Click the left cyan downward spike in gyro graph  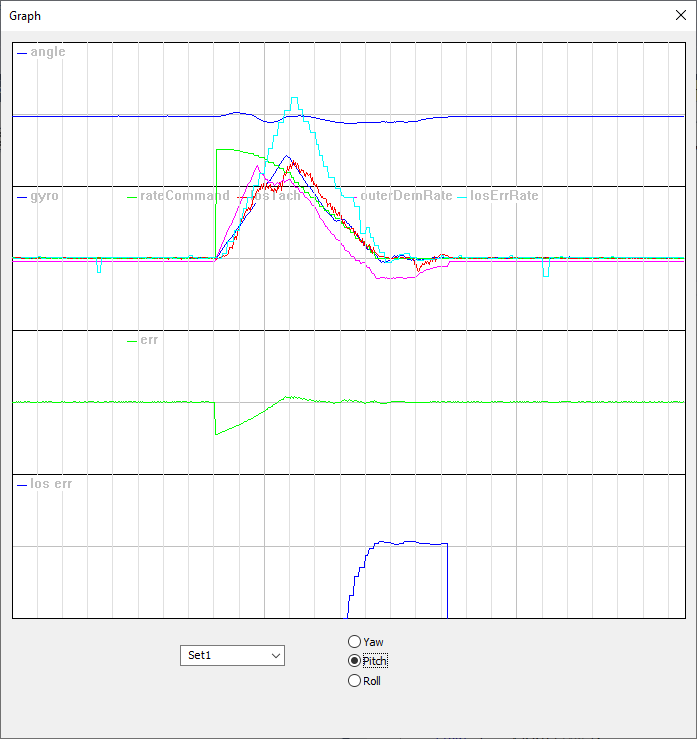98,270
